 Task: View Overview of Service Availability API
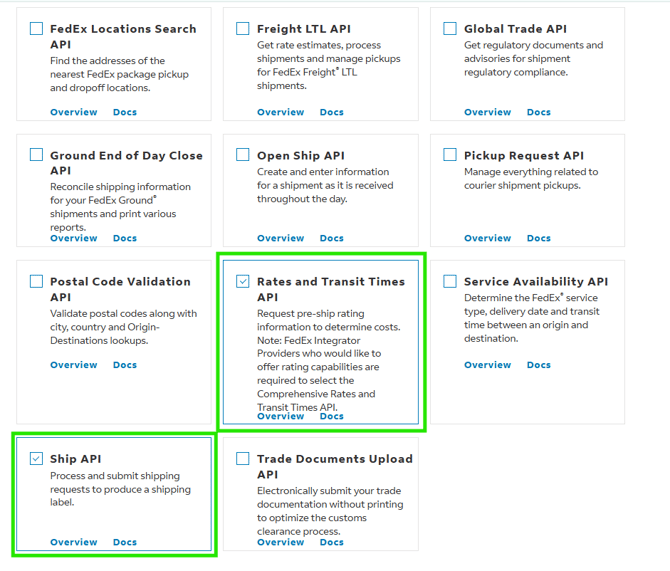[x=488, y=365]
